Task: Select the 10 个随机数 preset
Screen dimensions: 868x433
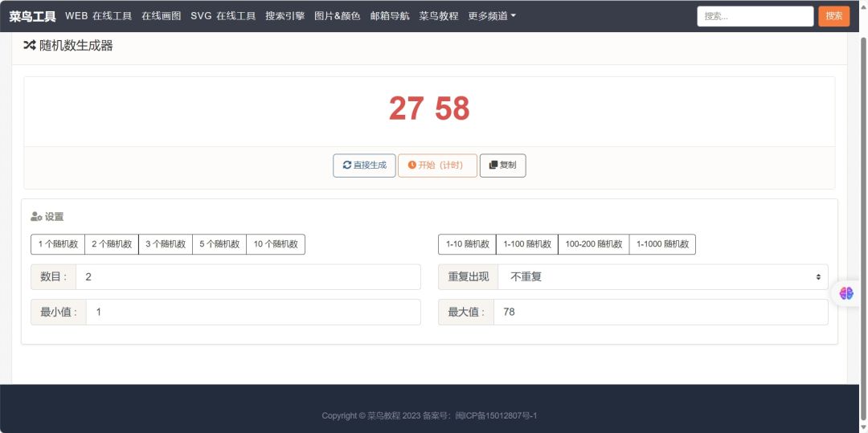Action: [x=276, y=244]
